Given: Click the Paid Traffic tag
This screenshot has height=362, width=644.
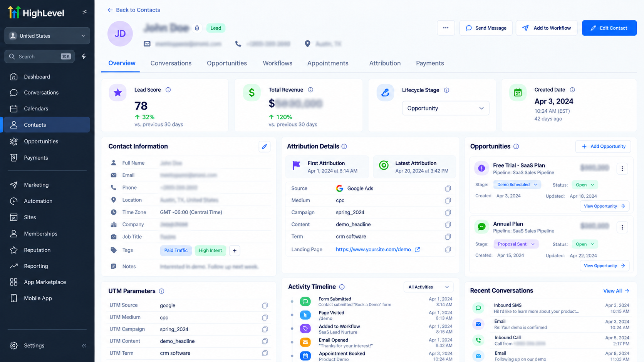Looking at the screenshot, I should coord(176,250).
